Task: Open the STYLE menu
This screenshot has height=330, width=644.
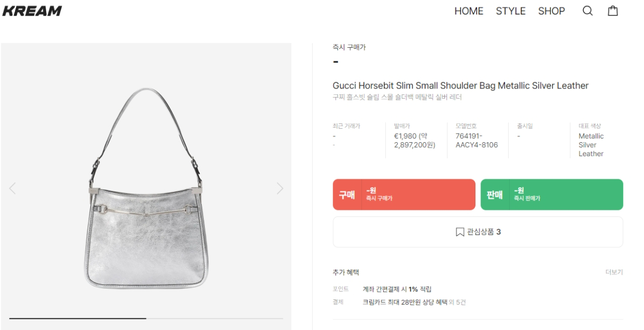Action: click(511, 11)
